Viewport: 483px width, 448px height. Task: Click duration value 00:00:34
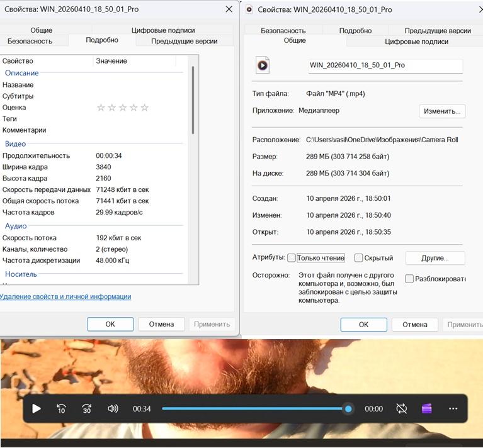click(x=109, y=155)
